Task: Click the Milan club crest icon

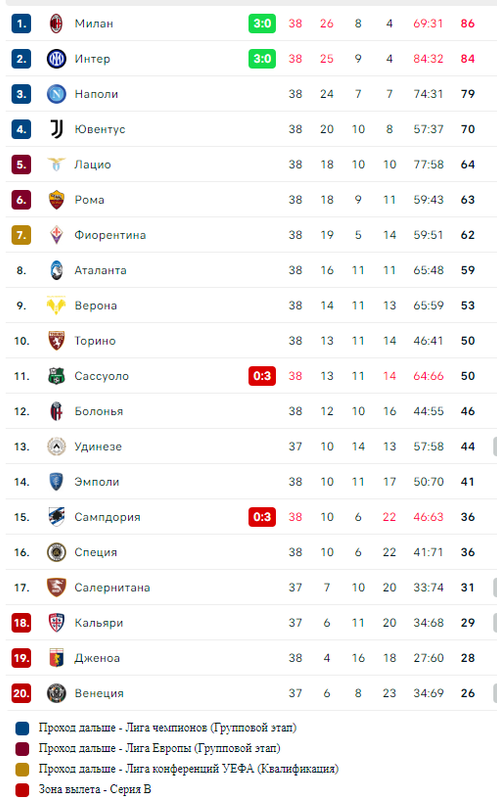Action: [x=56, y=23]
